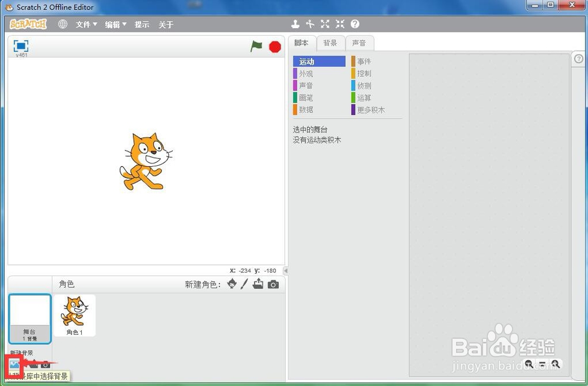New sprite from camera icon

click(x=273, y=285)
